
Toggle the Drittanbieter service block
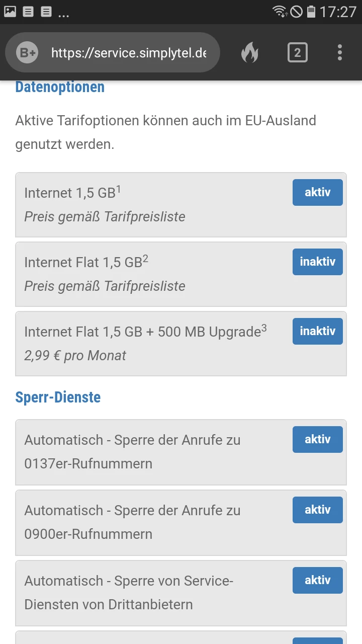317,580
